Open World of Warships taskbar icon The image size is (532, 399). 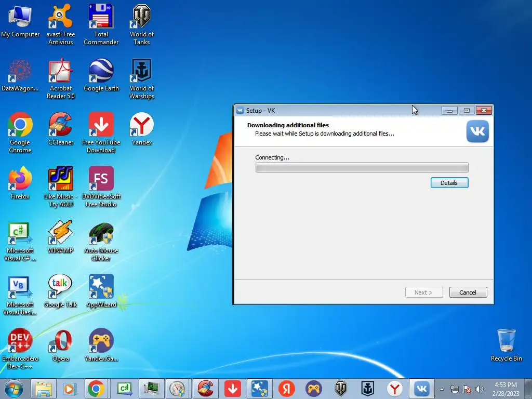(x=367, y=389)
